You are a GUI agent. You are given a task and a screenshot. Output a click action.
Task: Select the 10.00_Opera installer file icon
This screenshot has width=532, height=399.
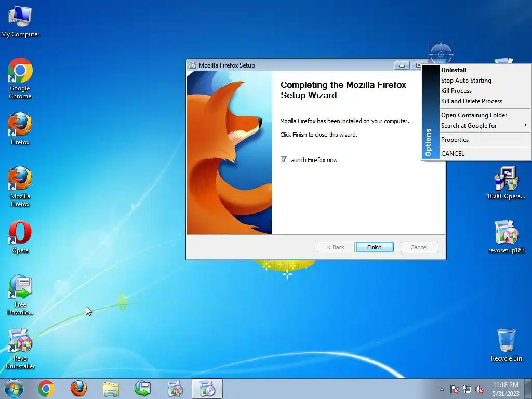coord(506,182)
